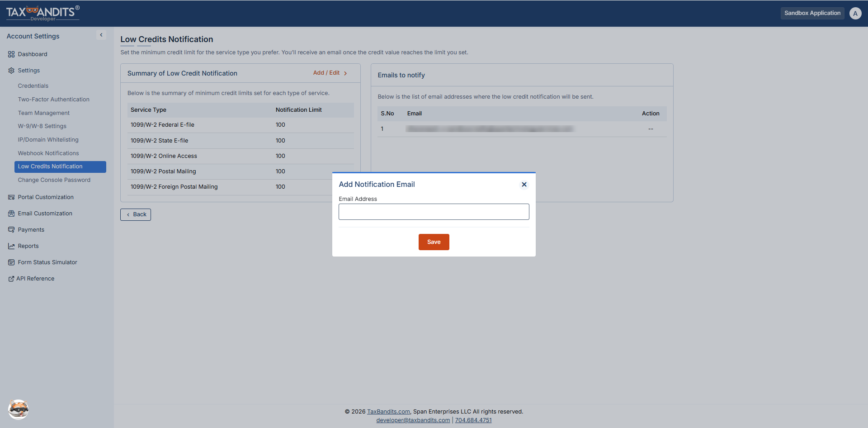Open Payments section
This screenshot has width=868, height=428.
coord(31,230)
